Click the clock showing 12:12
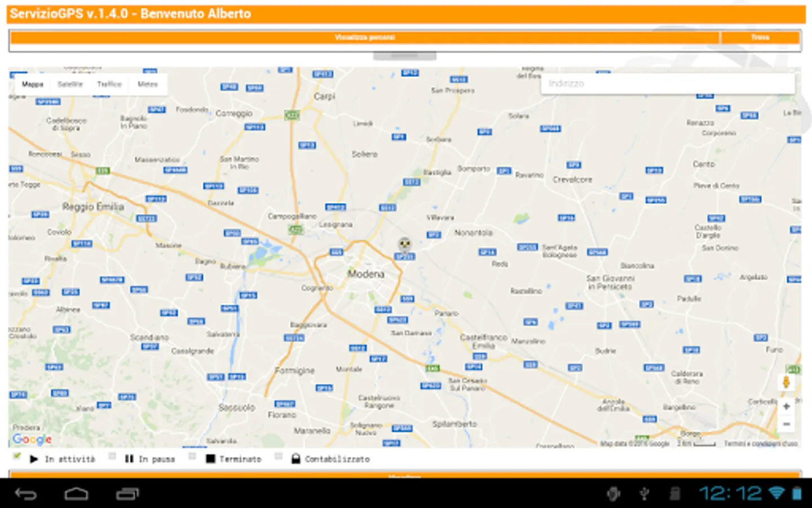The image size is (812, 508). point(731,494)
